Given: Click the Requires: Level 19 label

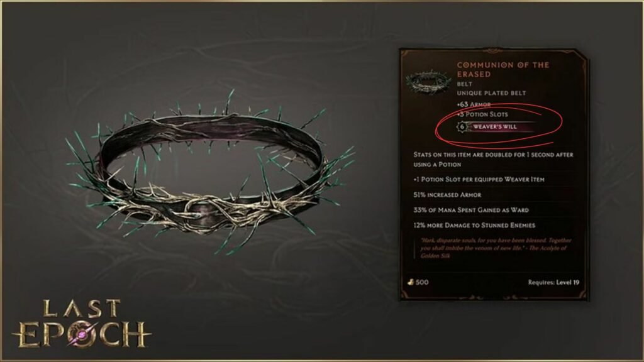Looking at the screenshot, I should click(x=553, y=282).
